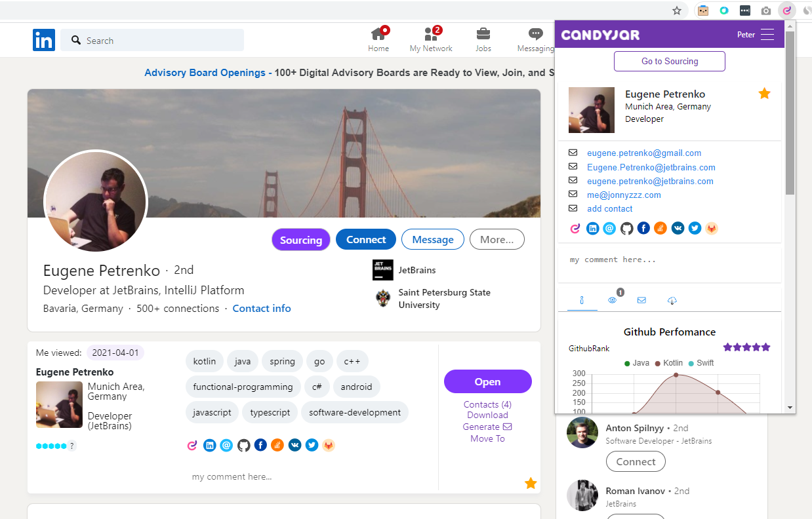Screen dimensions: 812x519
Task: Click VK icon in the candidate card
Action: pos(294,446)
